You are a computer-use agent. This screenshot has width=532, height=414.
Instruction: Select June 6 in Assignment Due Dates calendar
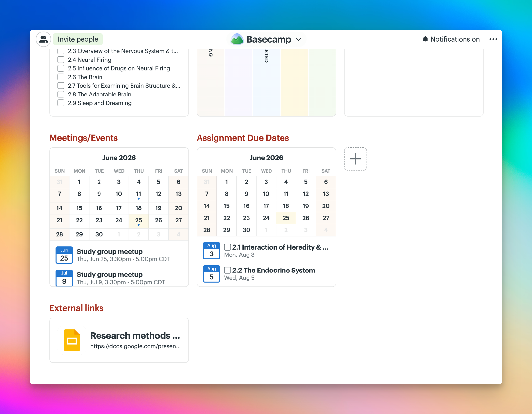point(326,182)
